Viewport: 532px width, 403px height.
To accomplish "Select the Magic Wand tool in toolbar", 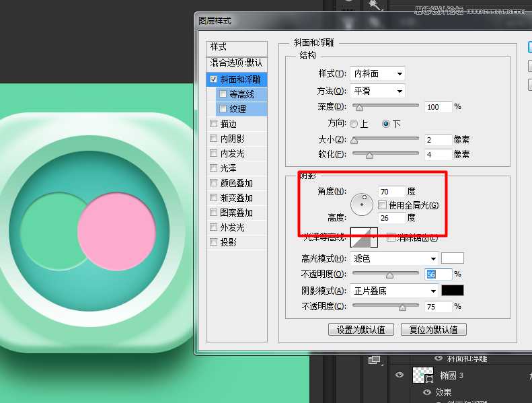I will (375, 5).
